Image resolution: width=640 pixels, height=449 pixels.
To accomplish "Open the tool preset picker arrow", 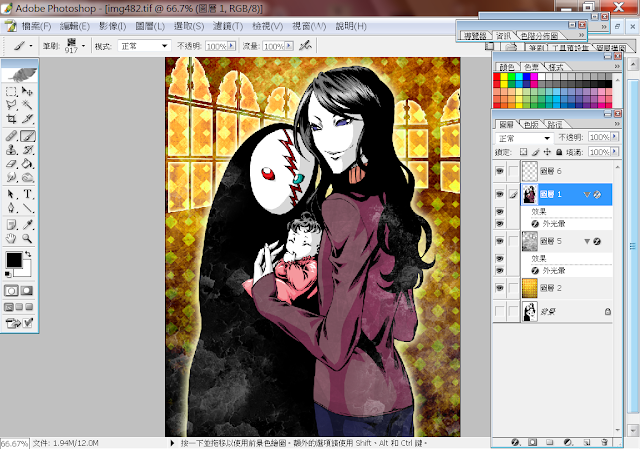I will pyautogui.click(x=31, y=46).
